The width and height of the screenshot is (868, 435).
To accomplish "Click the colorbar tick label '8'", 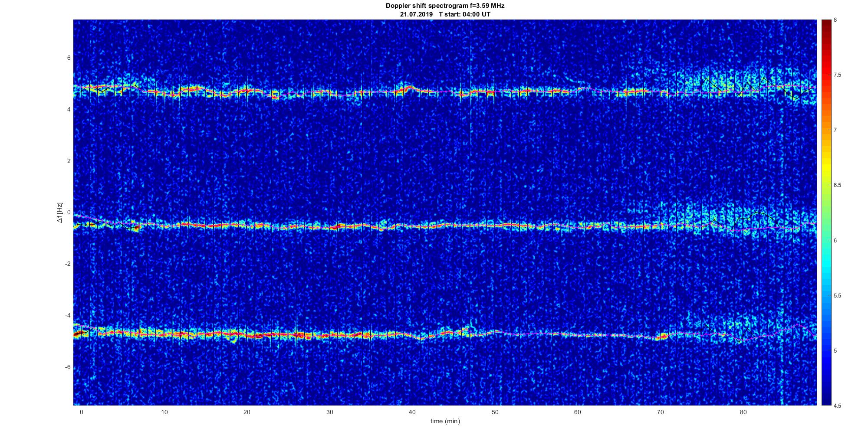I will pos(835,20).
